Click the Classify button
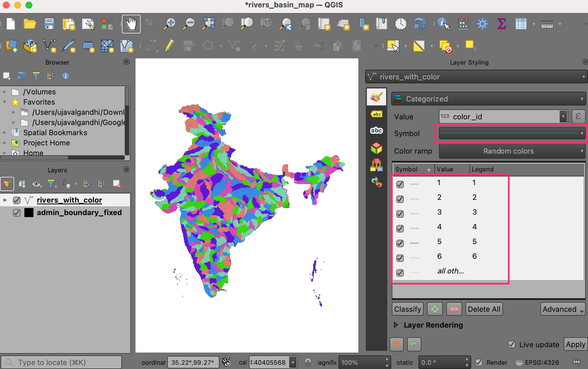588x369 pixels. coord(407,309)
